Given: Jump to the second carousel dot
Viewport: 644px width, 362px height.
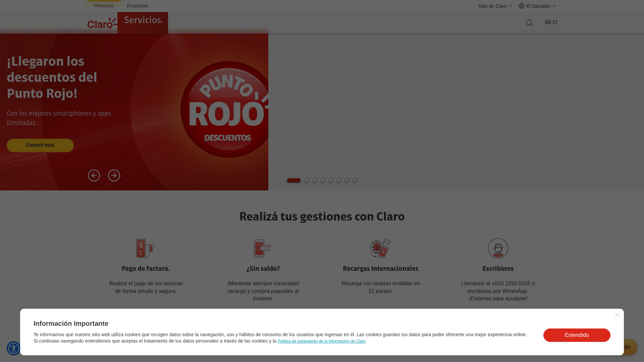Looking at the screenshot, I should coord(307,180).
